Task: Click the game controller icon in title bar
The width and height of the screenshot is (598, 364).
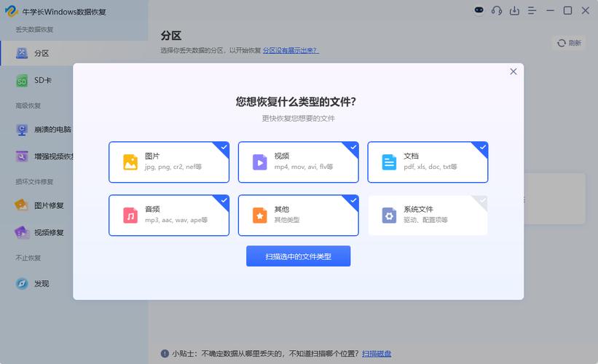Action: click(x=479, y=10)
